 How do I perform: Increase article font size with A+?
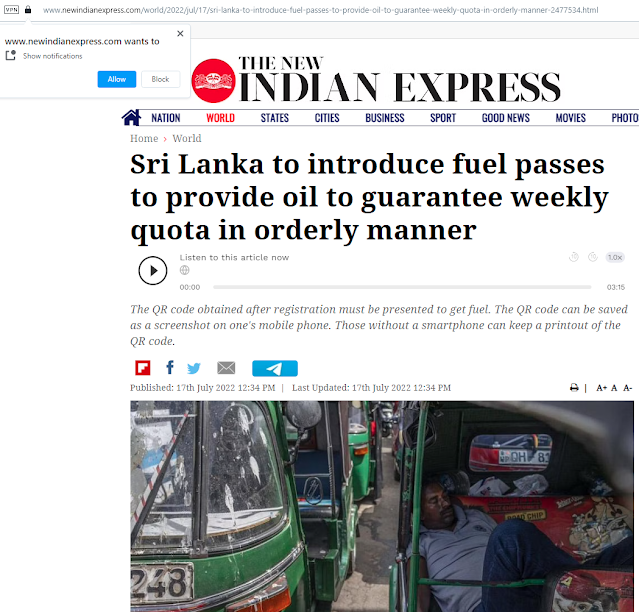(601, 388)
